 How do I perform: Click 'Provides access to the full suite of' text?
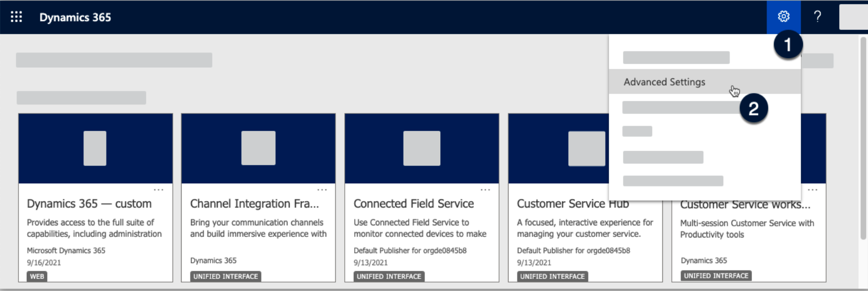(90, 223)
